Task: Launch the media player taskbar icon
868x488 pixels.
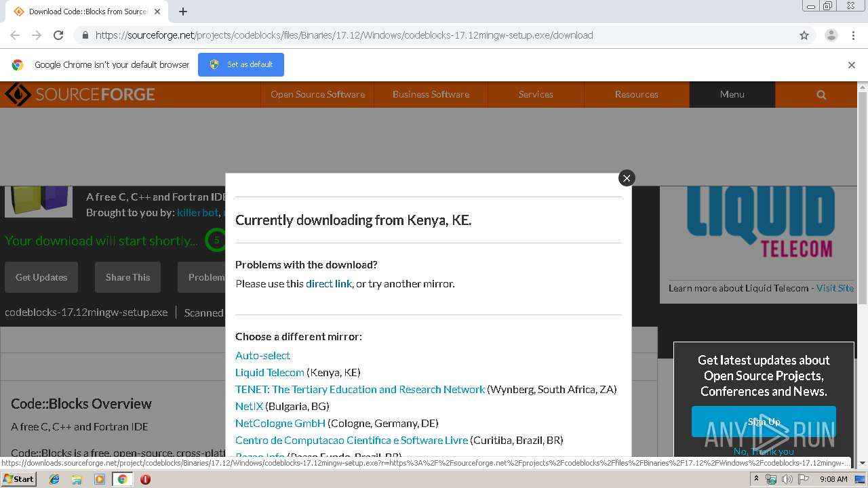Action: pyautogui.click(x=100, y=479)
